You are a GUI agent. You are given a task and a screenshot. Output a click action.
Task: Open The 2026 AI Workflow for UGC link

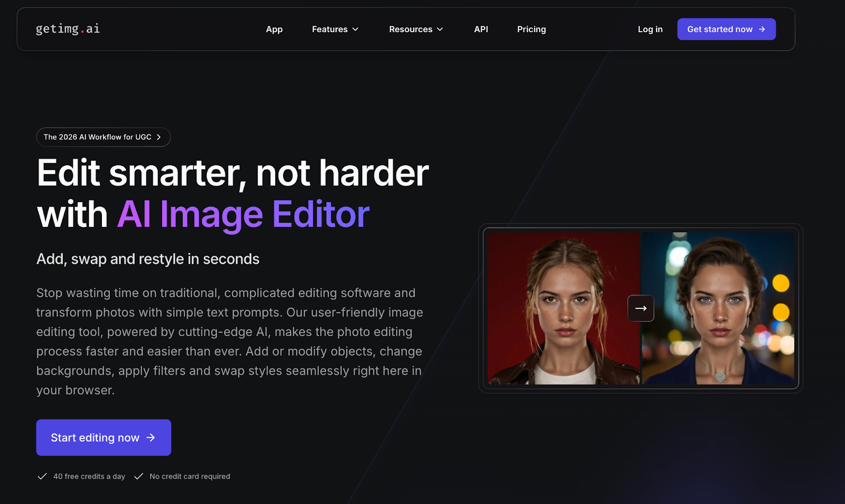coord(98,137)
